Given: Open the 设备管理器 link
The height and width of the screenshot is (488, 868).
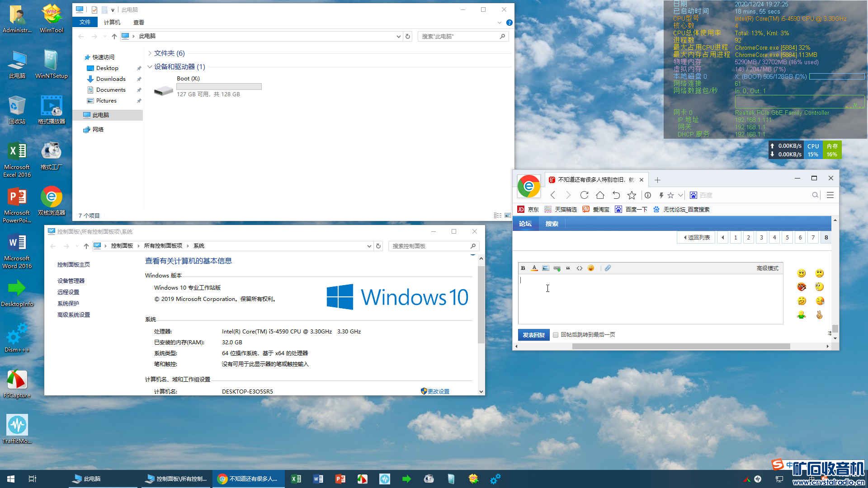Looking at the screenshot, I should (x=71, y=281).
